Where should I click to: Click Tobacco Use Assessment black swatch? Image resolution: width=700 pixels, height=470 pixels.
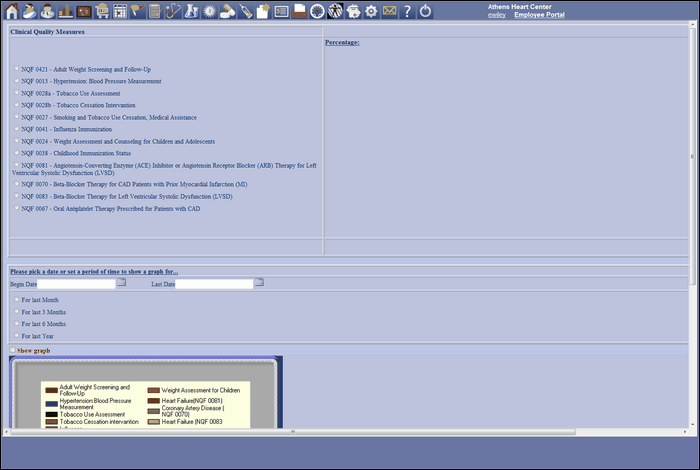52,415
